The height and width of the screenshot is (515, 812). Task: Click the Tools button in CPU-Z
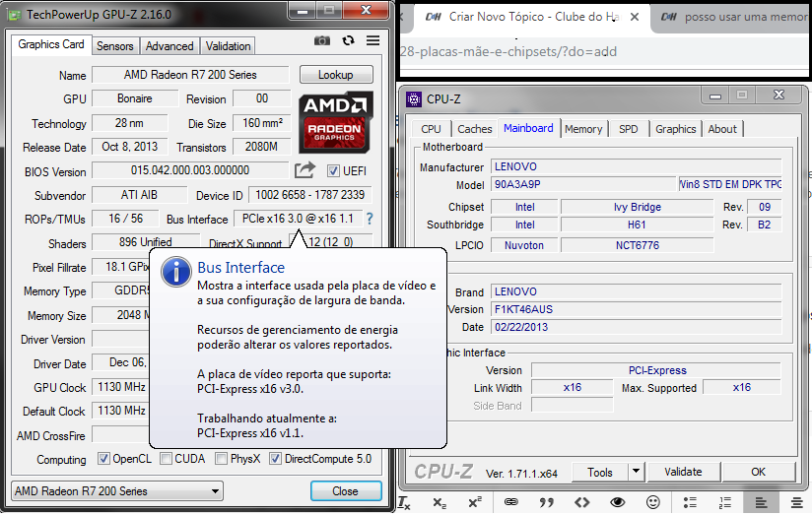click(x=600, y=472)
